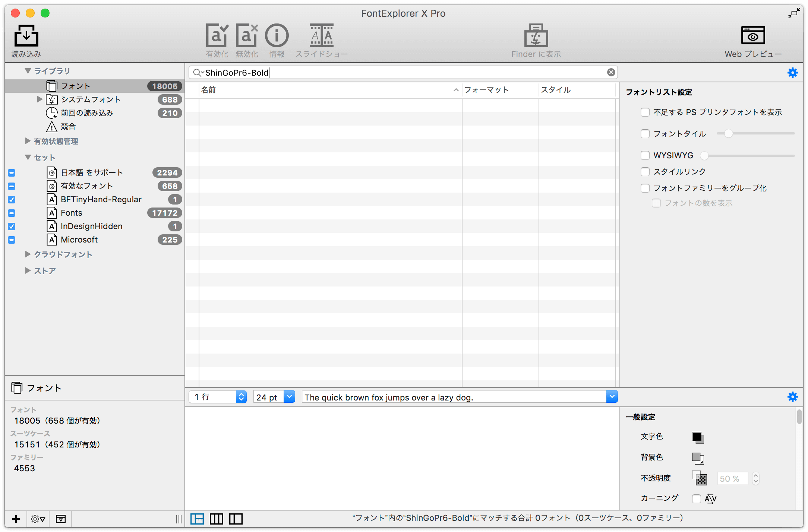Open the Web プレビュー icon
Viewport: 808px width, 532px height.
click(x=753, y=36)
